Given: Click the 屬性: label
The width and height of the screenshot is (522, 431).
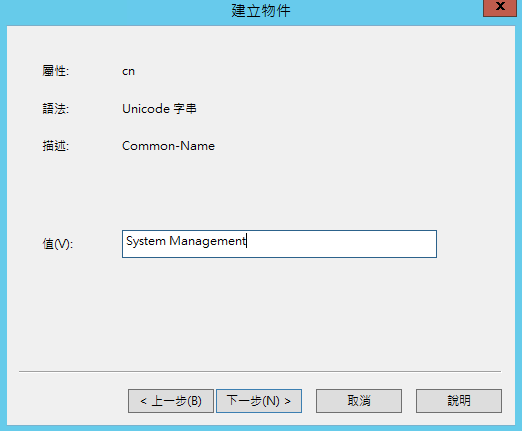Looking at the screenshot, I should tap(55, 71).
